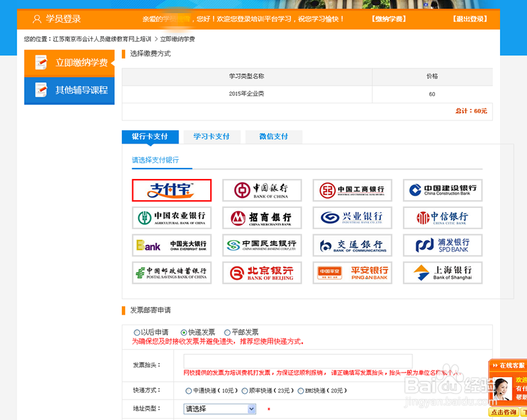527x420 pixels.
Task: Choose Agricultural Bank 中国农业银行 logo
Action: [171, 218]
